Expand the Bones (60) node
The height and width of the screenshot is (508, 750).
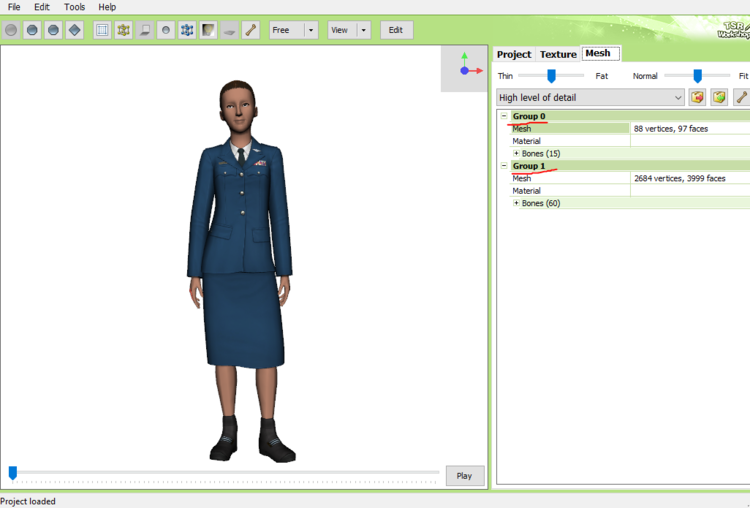(516, 203)
